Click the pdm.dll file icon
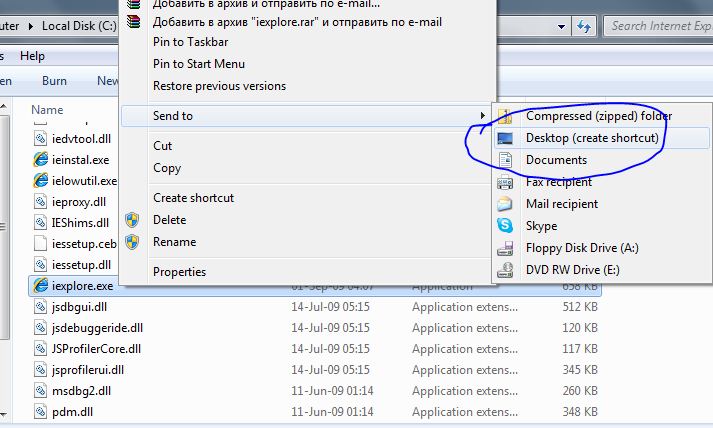The width and height of the screenshot is (713, 428). tap(40, 412)
